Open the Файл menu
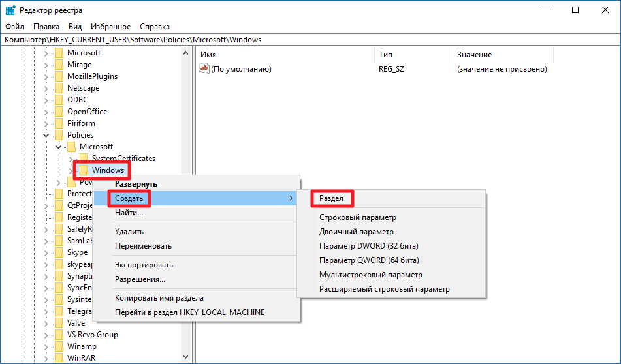This screenshot has width=621, height=364. point(14,27)
